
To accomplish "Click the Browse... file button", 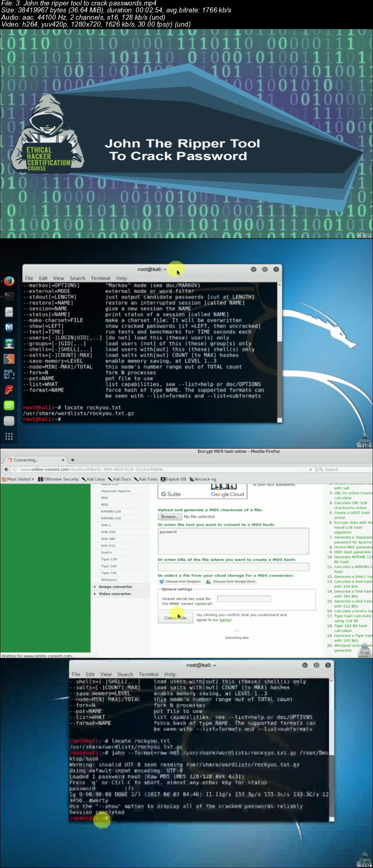I will click(x=169, y=516).
